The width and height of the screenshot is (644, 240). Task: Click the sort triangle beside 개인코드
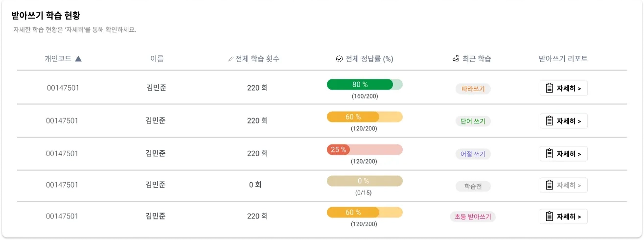pyautogui.click(x=78, y=59)
